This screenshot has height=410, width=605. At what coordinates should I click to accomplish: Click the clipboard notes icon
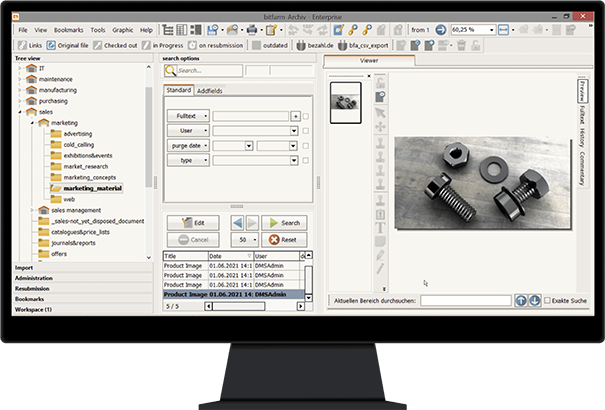click(x=271, y=30)
